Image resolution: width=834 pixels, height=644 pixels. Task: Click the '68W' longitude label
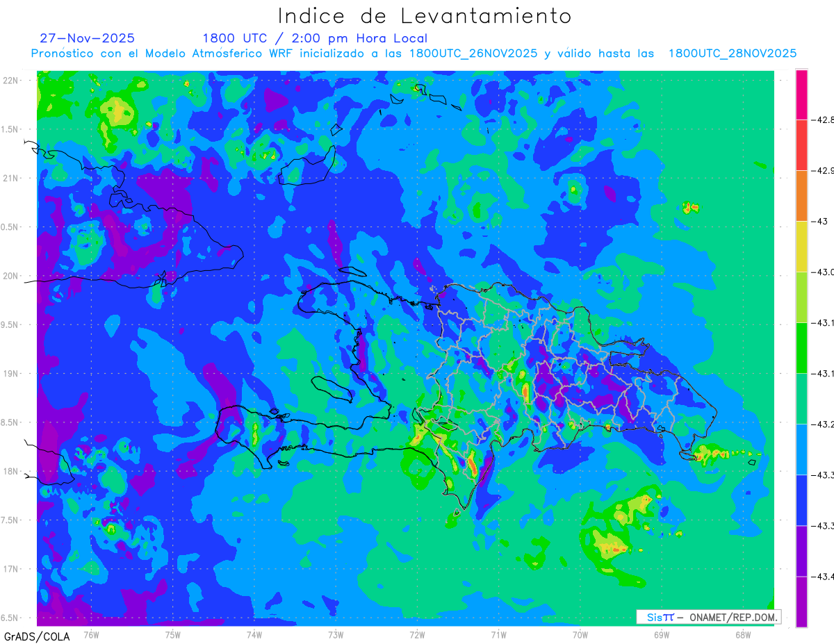click(x=743, y=634)
